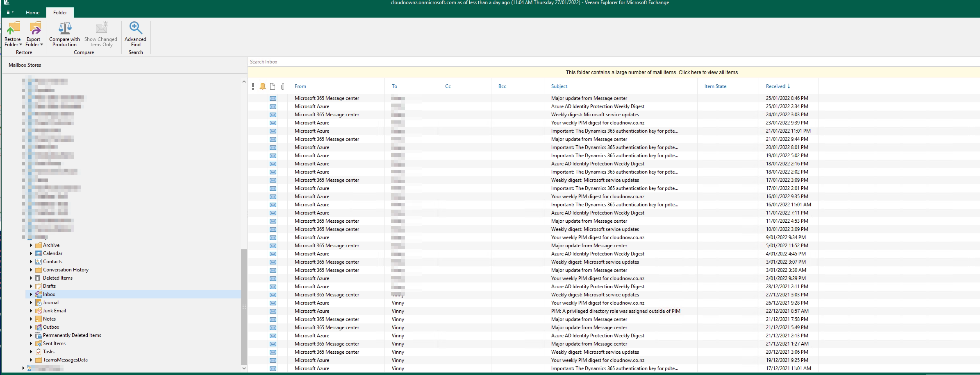
Task: Click the Mailbox Stores header
Action: (x=25, y=65)
